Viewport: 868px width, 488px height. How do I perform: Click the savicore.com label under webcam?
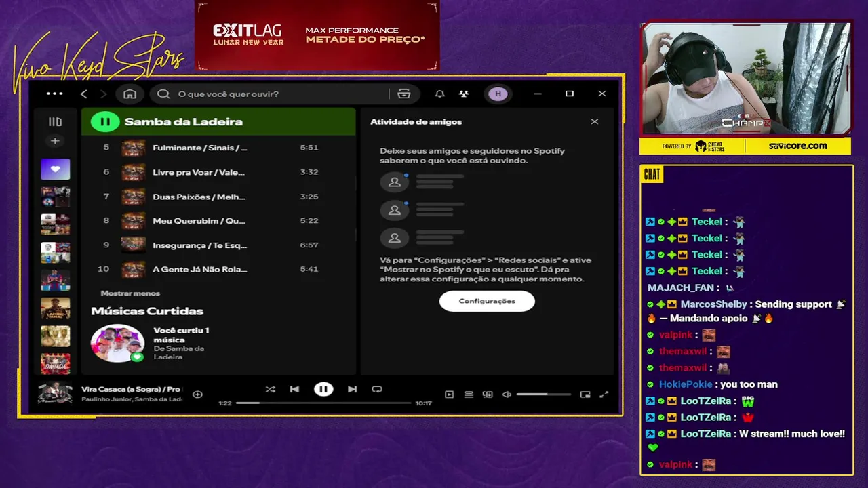point(797,146)
